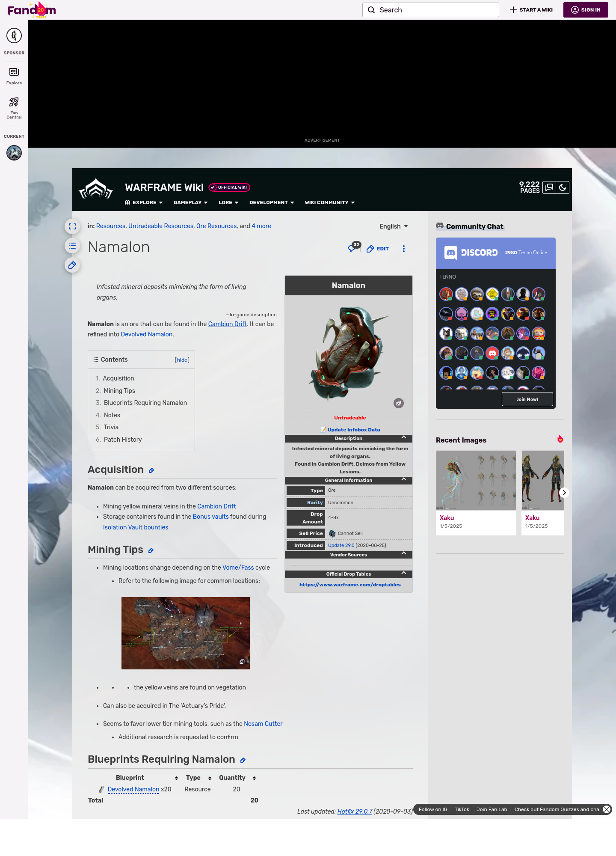The image size is (616, 856).
Task: Open the page more actions menu
Action: coord(404,249)
